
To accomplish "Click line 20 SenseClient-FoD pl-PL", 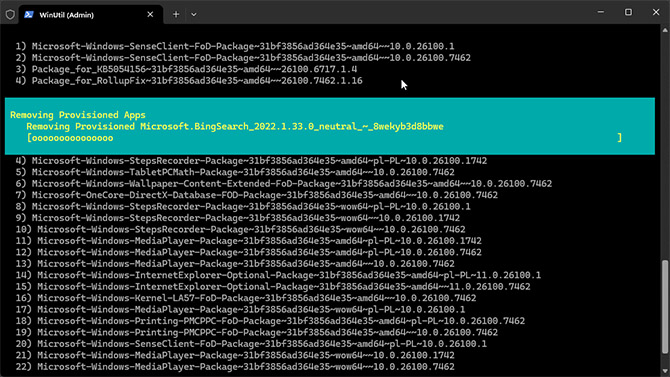I will [251, 344].
